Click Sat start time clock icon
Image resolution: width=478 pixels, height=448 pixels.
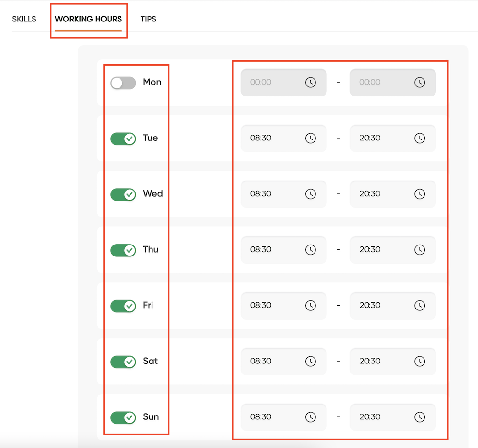tap(311, 361)
